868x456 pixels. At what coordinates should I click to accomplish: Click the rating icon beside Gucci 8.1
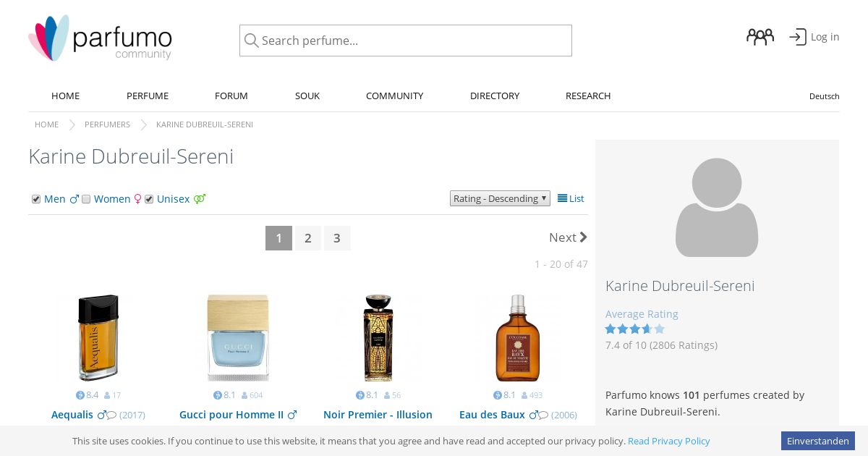click(x=218, y=395)
